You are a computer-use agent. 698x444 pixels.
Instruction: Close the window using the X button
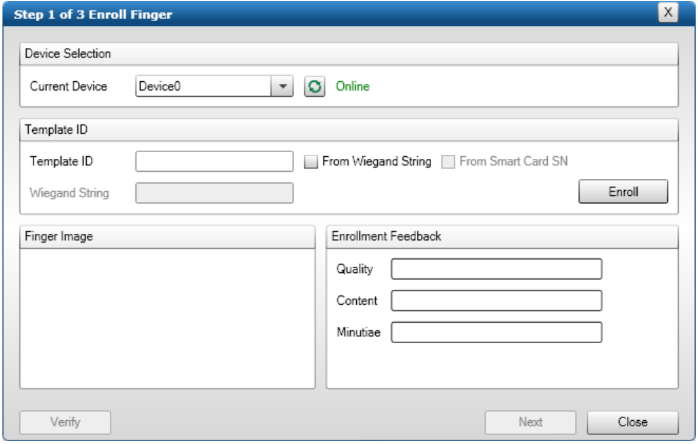point(668,12)
